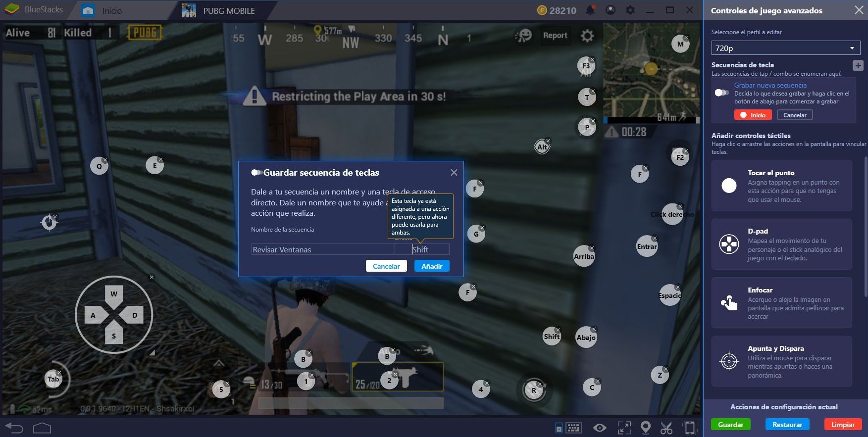This screenshot has width=868, height=437.
Task: Click the blue Restaurar button
Action: [x=787, y=425]
